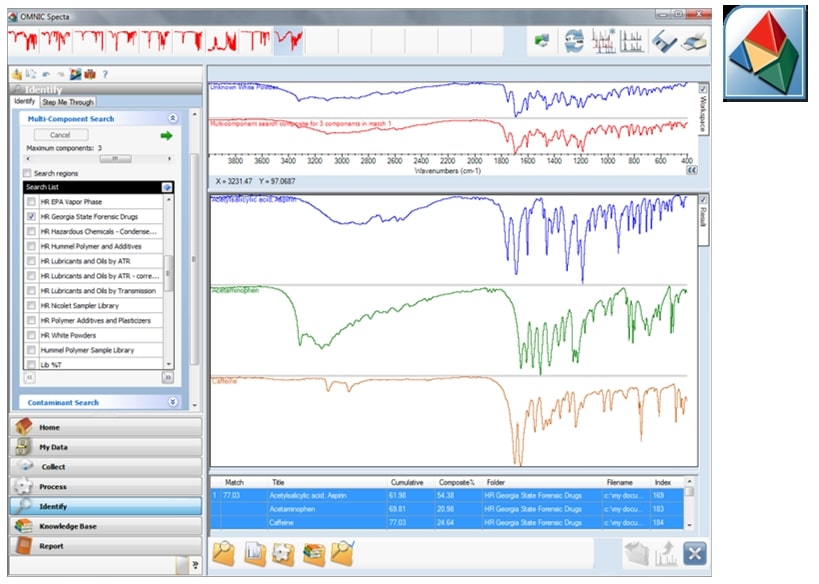
Task: Check the HR White Powders library
Action: pyautogui.click(x=32, y=335)
